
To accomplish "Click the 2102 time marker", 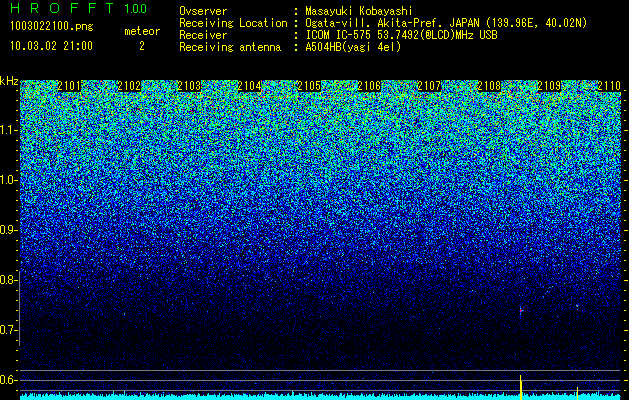I will point(130,86).
